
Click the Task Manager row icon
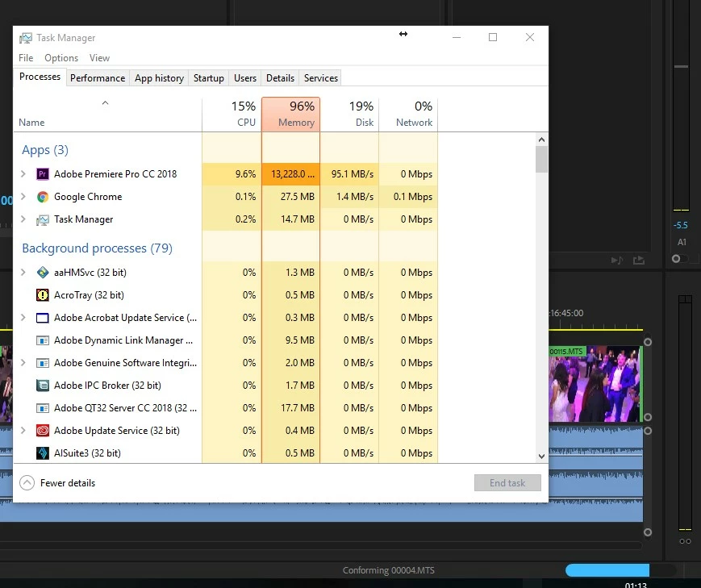point(43,219)
